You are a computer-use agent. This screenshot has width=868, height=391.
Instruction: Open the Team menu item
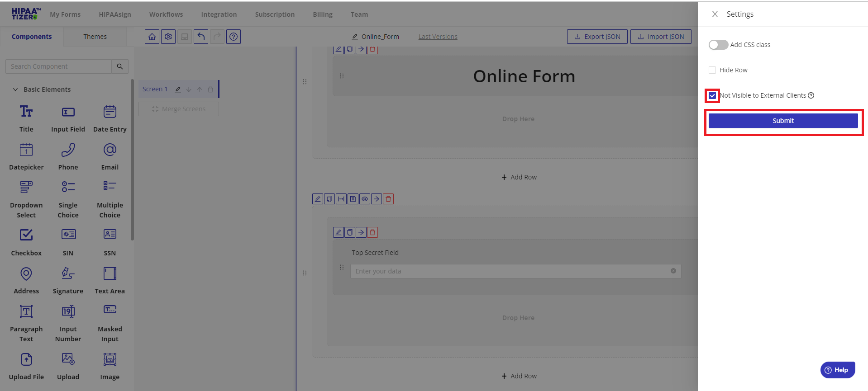pos(359,14)
